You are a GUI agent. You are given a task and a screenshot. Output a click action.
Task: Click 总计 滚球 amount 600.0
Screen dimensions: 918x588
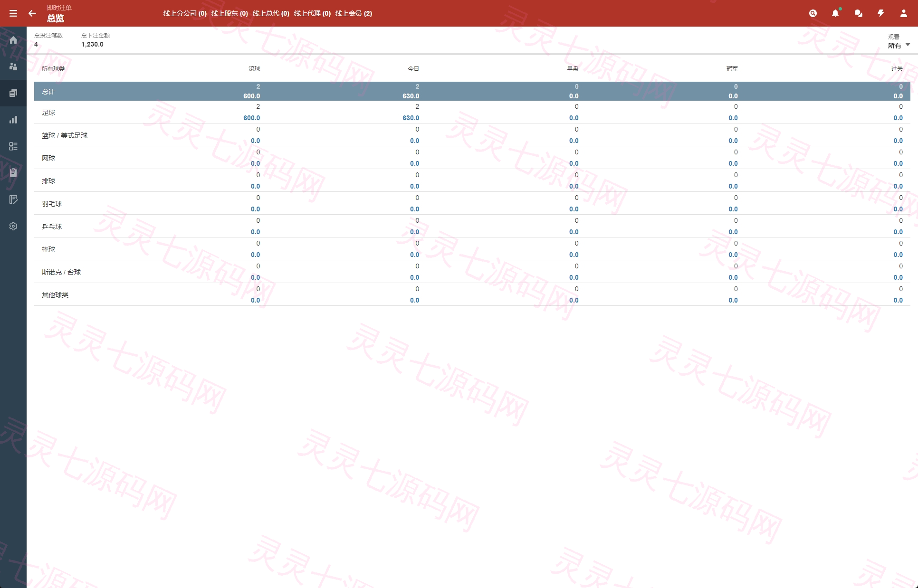click(252, 96)
